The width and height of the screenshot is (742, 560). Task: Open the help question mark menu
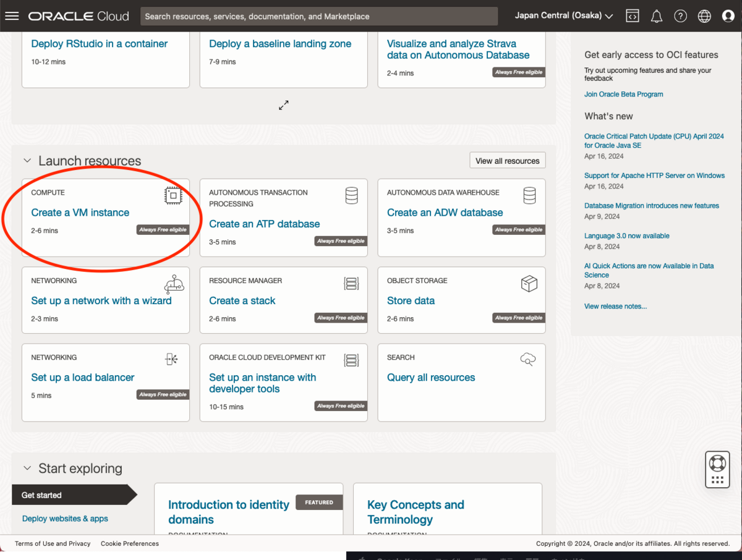[x=681, y=16]
